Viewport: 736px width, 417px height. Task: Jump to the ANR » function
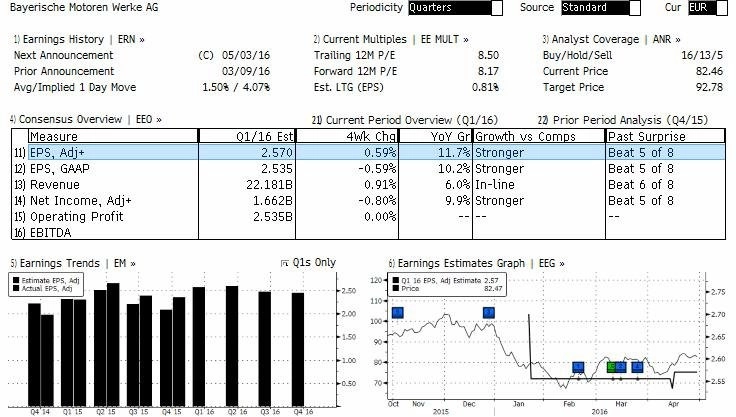click(667, 39)
